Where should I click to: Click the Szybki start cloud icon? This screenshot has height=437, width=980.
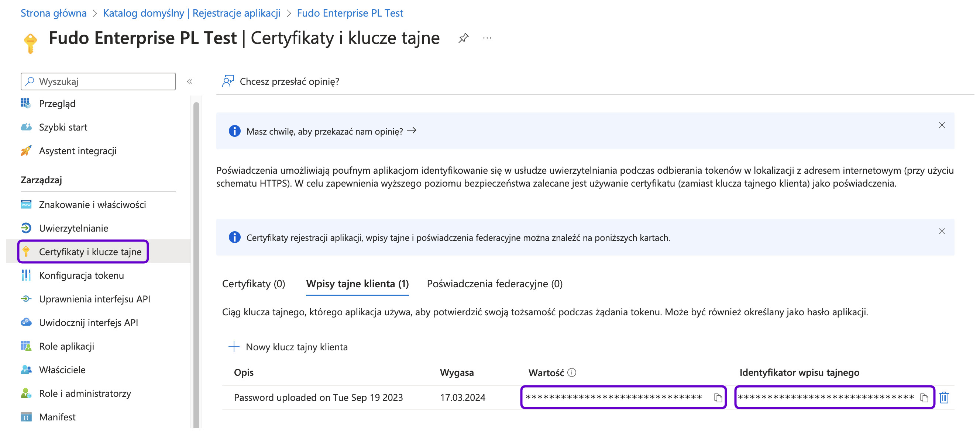click(x=25, y=127)
